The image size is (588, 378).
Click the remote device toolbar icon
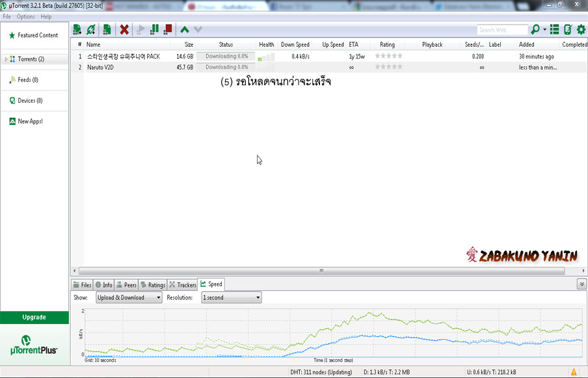coord(568,29)
